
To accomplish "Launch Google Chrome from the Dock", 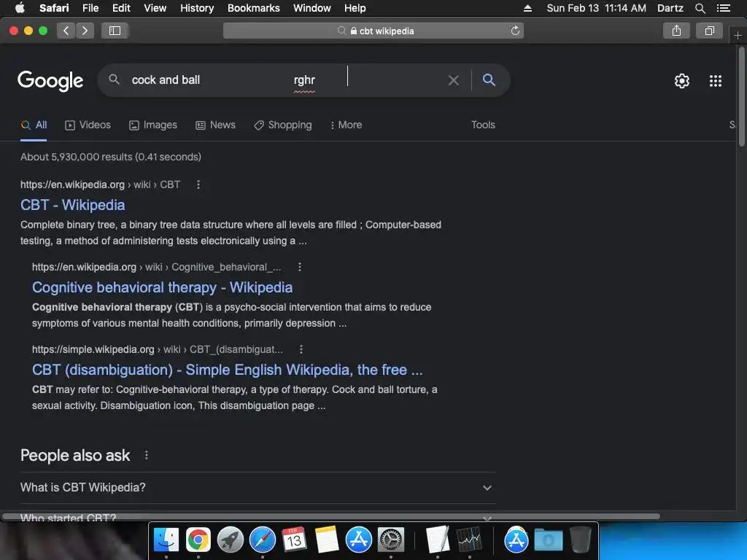I will point(198,540).
